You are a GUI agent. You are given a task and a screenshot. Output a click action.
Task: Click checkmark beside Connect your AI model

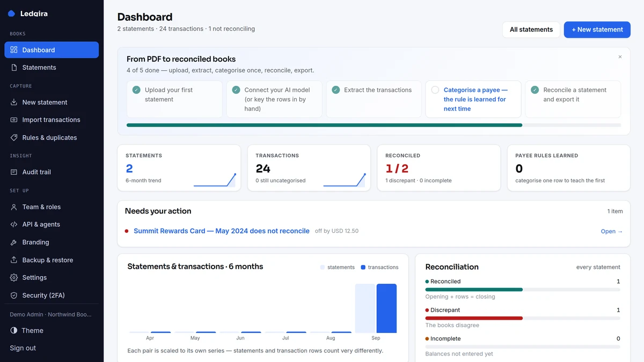click(236, 90)
